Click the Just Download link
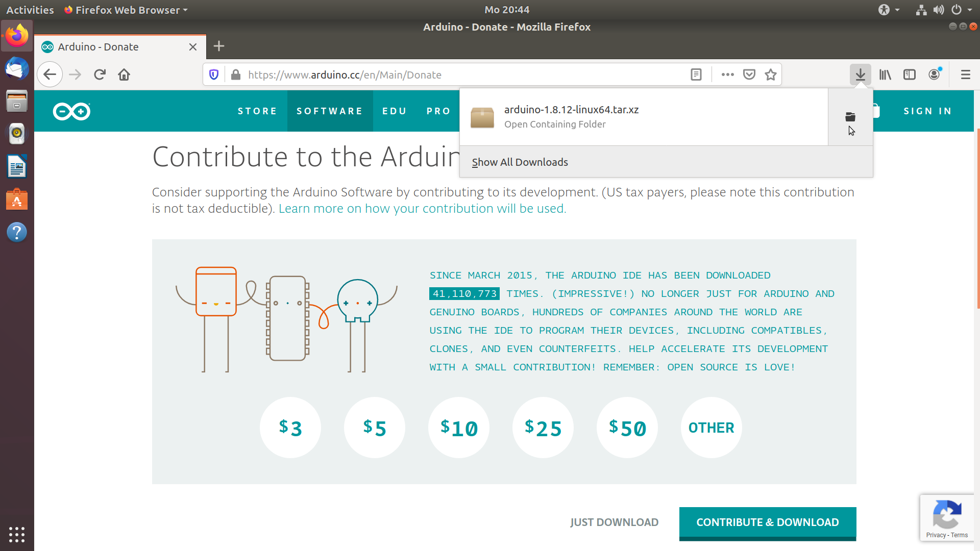 pos(614,522)
